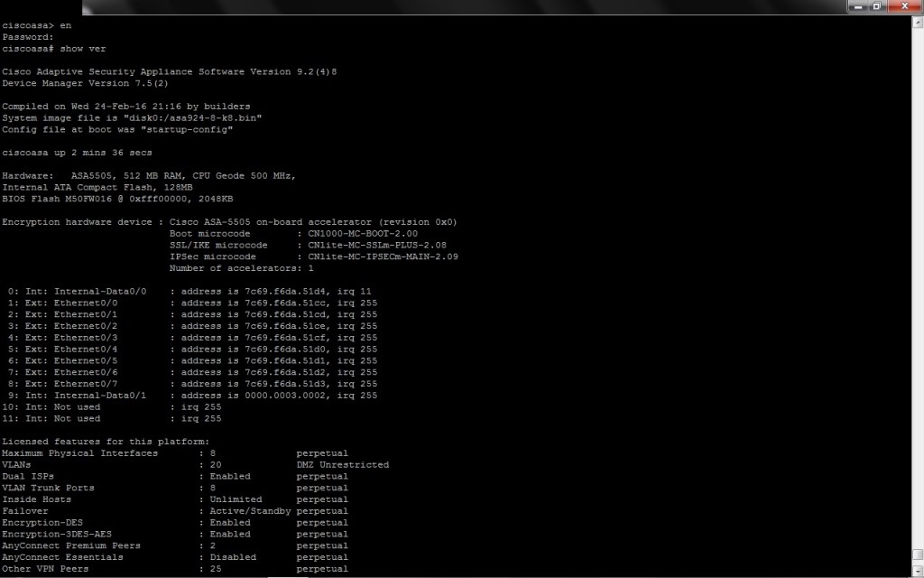Click the 'Encryption hardware device' line
The height and width of the screenshot is (578, 924).
click(x=229, y=222)
